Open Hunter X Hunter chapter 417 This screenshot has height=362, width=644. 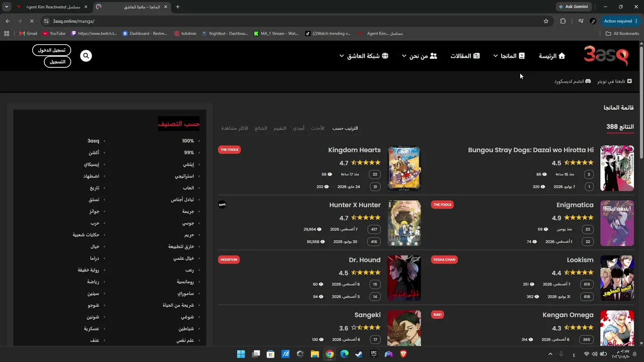tap(374, 229)
